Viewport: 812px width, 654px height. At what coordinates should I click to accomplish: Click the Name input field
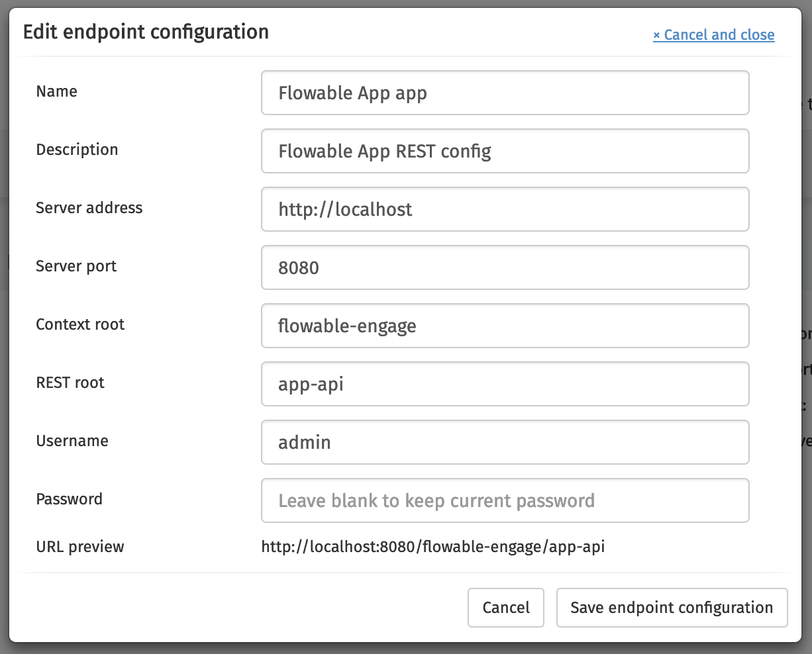point(505,93)
